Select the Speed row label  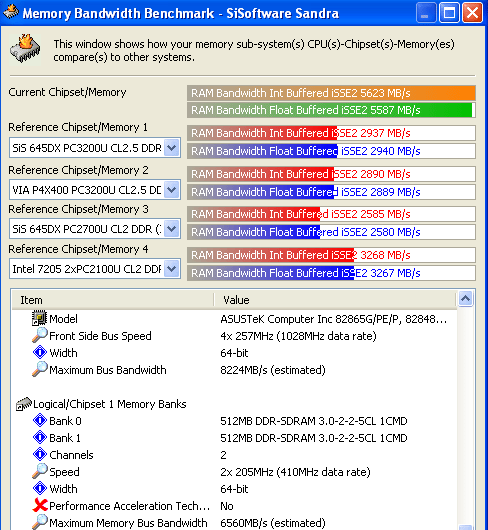coord(65,472)
